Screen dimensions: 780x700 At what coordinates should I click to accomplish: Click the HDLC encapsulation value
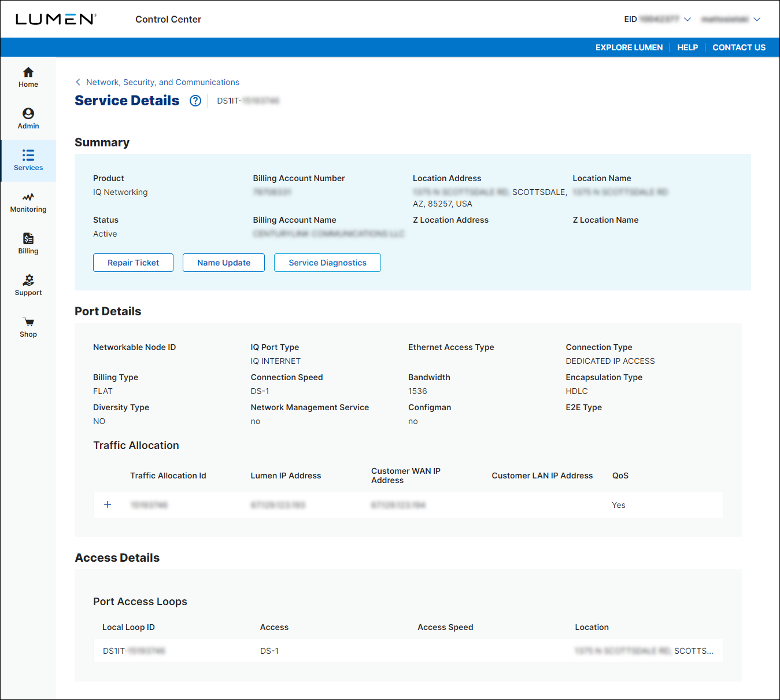[x=577, y=391]
